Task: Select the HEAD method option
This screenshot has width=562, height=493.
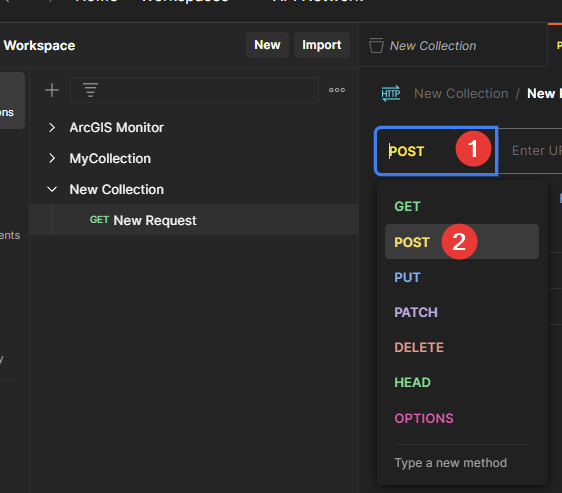Action: click(x=462, y=383)
